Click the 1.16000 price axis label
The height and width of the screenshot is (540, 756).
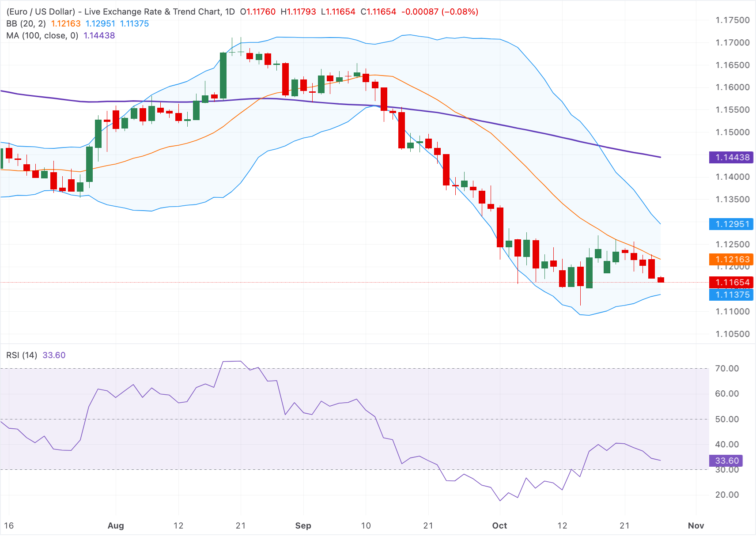pos(733,87)
